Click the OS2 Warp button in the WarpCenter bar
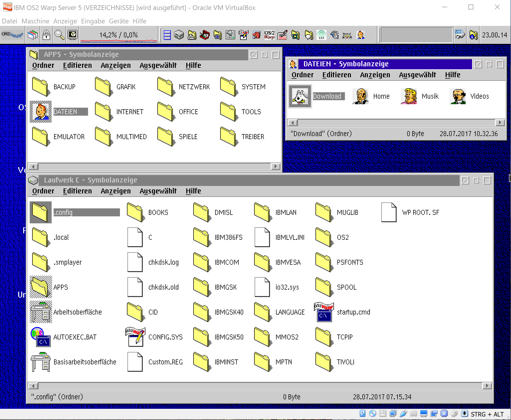This screenshot has height=420, width=511. click(x=12, y=35)
